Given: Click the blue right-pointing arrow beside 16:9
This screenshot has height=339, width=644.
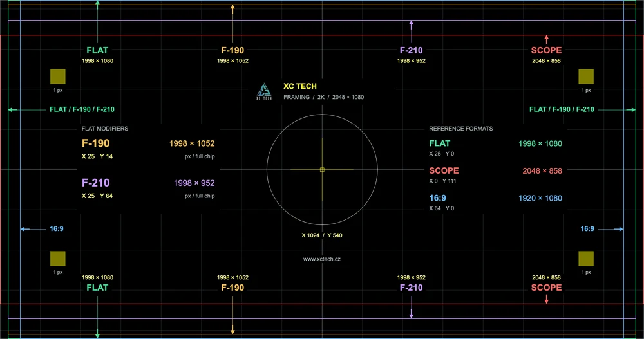Looking at the screenshot, I should [x=620, y=229].
